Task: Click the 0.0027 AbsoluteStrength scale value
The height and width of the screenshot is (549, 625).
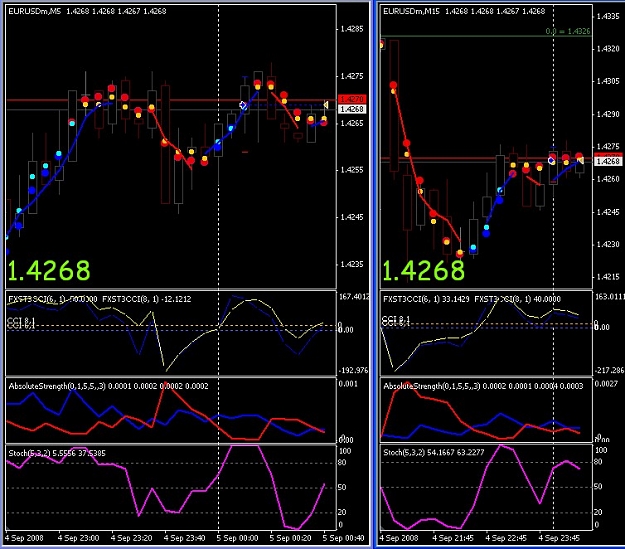Action: tap(606, 384)
